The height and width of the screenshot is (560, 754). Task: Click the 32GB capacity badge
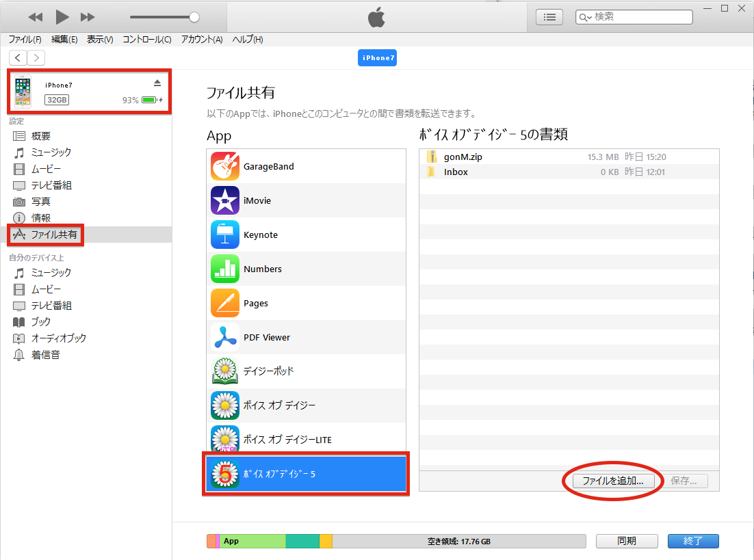coord(57,100)
